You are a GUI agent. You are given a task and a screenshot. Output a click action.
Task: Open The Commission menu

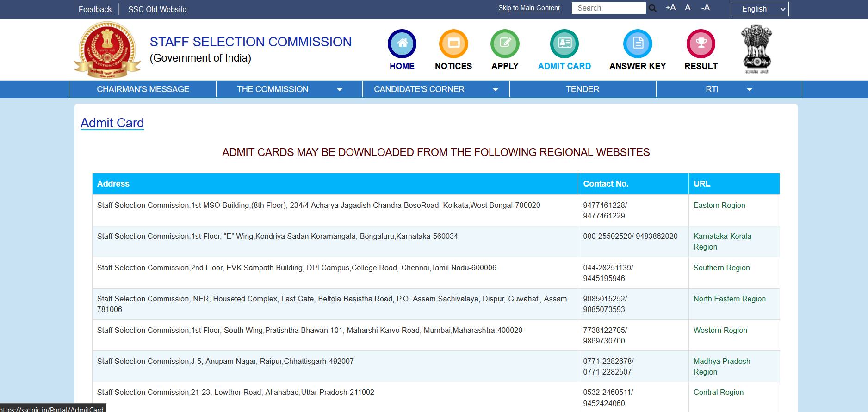[273, 89]
